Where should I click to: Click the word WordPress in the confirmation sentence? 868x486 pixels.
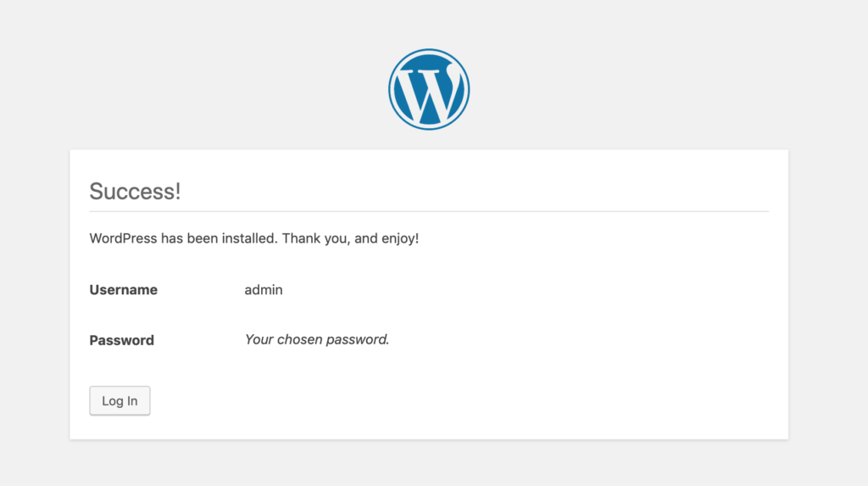point(124,238)
